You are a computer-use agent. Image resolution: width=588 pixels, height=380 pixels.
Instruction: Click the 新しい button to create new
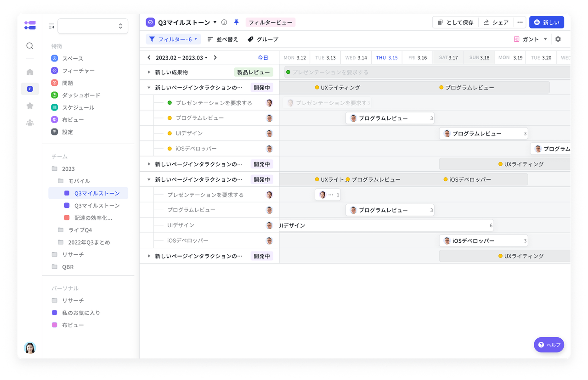(547, 22)
